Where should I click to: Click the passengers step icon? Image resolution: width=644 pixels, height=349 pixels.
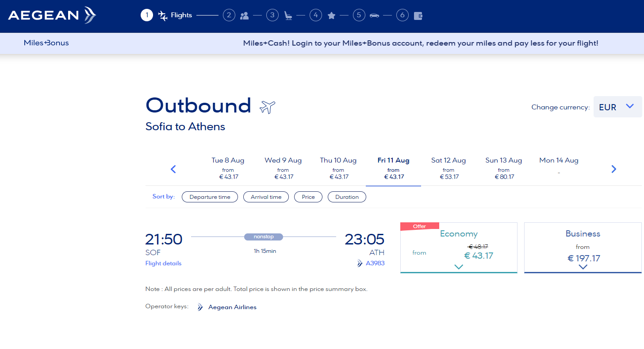tap(244, 16)
